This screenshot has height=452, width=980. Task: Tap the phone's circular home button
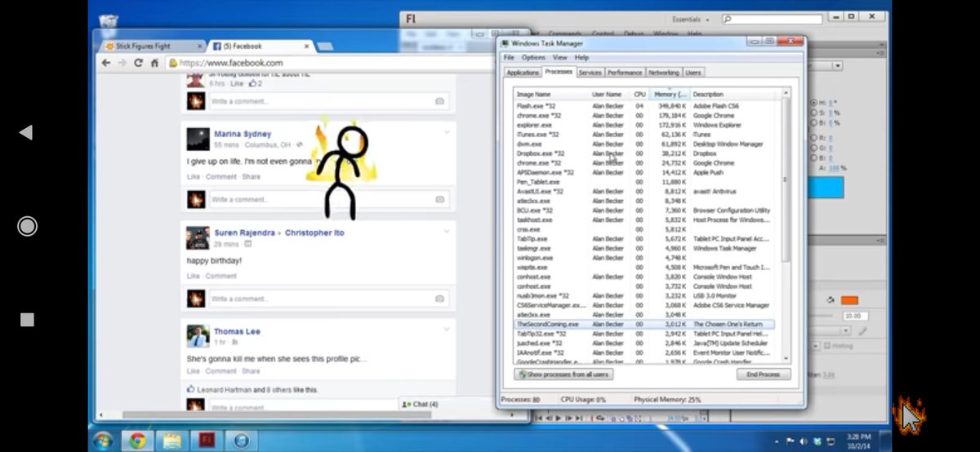click(27, 226)
